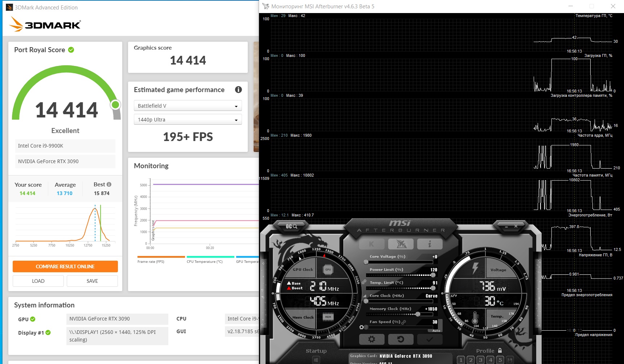Launch MSI Kombustor with the K button
This screenshot has width=624, height=364.
371,244
